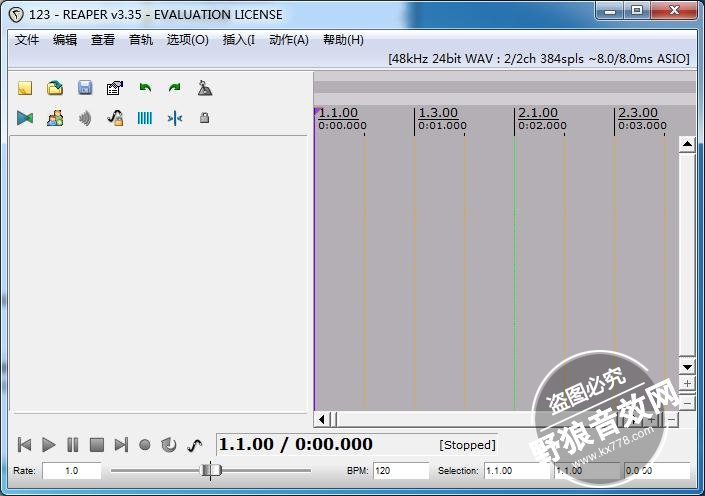Screen dimensions: 705x496
Task: Click transport envelope automation curve icon
Action: [x=194, y=445]
